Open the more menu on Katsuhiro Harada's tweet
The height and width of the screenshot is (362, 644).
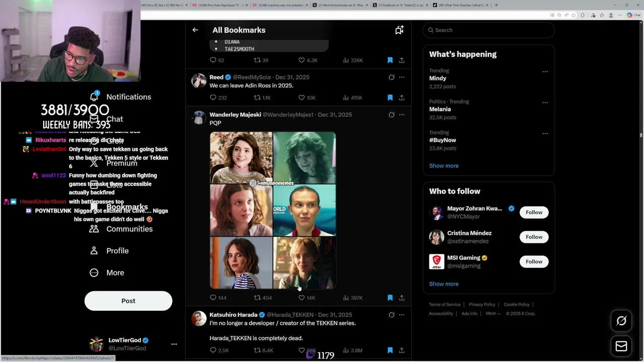point(401,315)
